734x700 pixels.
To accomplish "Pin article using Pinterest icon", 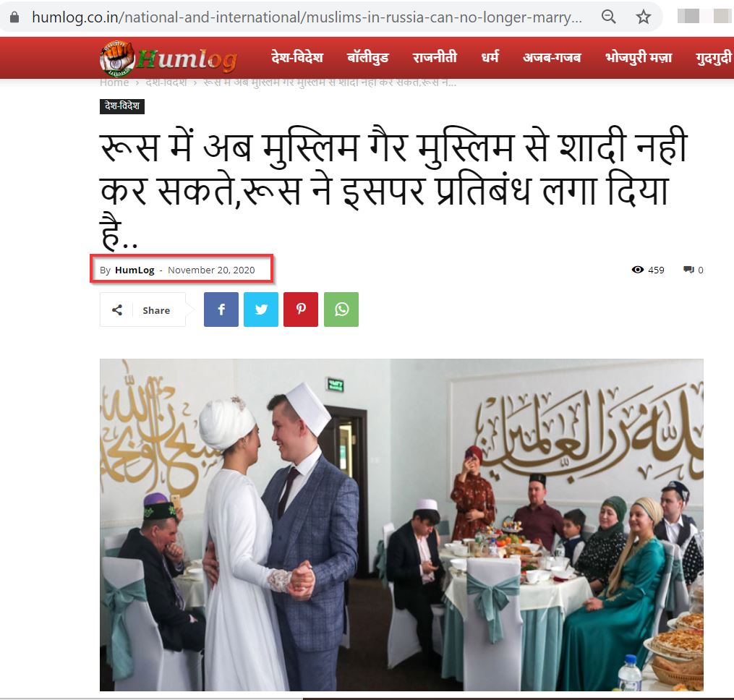I will click(x=301, y=310).
